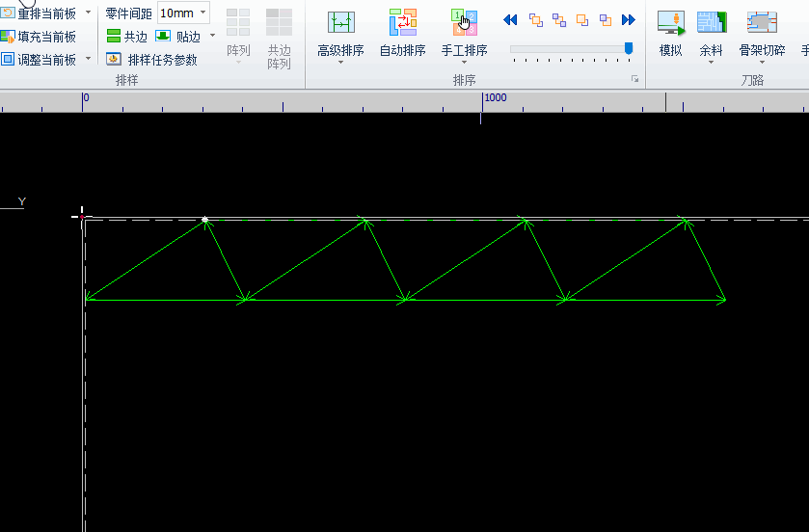Click the sort order slider handle
Screen dimensions: 809x532
[629, 47]
